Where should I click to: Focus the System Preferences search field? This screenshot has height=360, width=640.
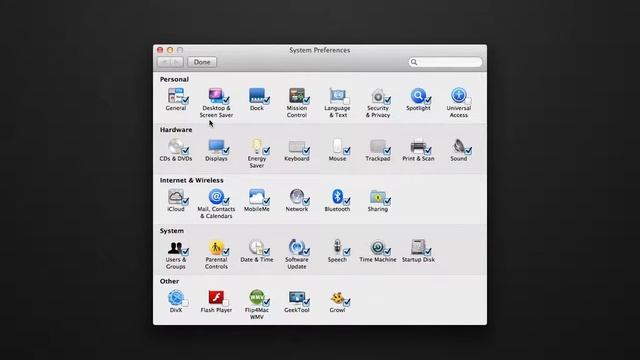[x=445, y=62]
